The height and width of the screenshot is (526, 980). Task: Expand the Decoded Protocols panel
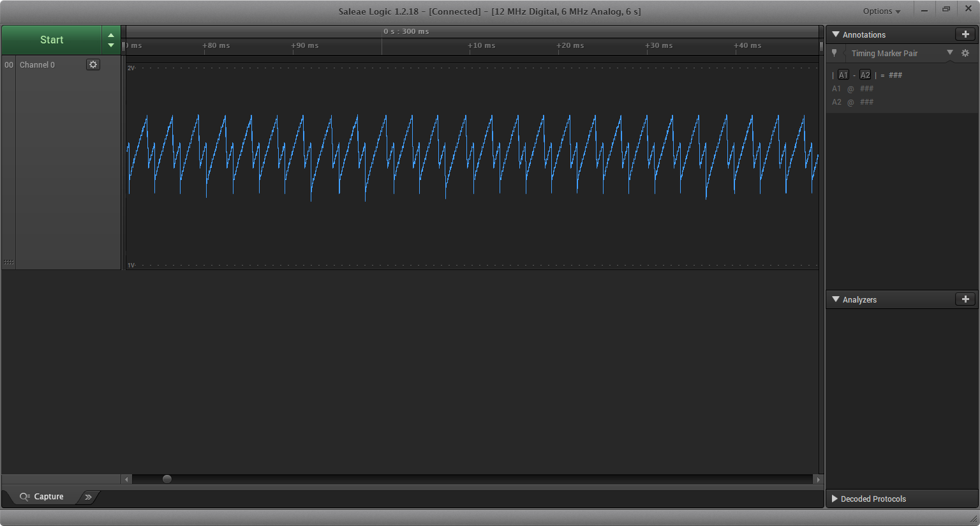pyautogui.click(x=835, y=499)
